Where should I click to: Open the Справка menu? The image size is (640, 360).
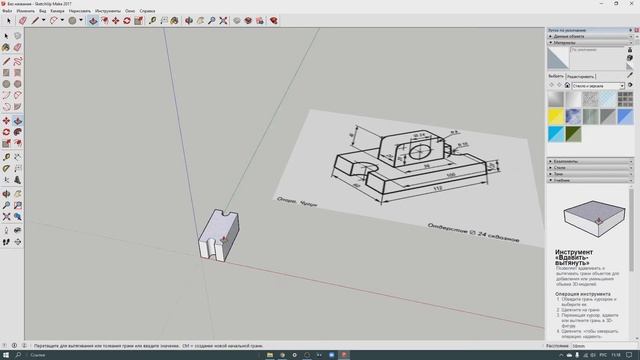pos(147,11)
